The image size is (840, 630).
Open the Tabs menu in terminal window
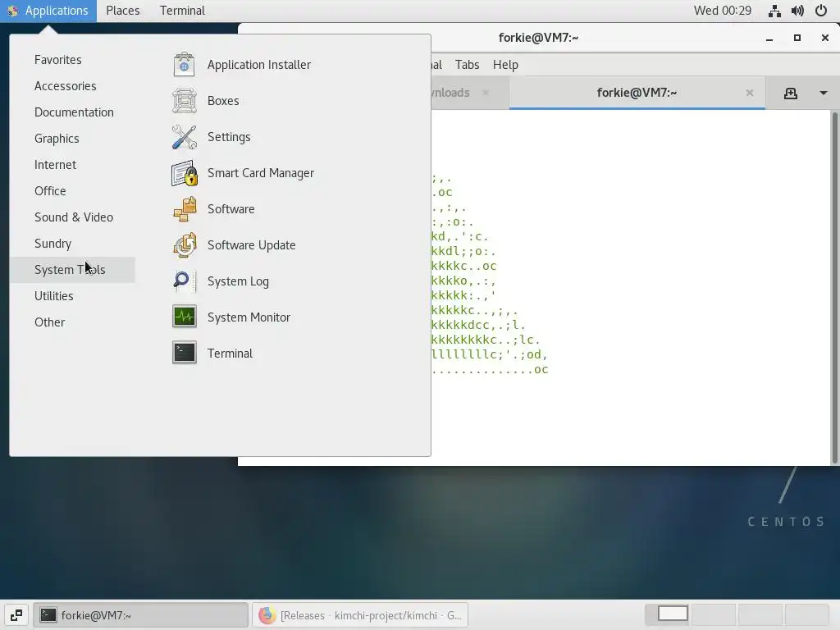(467, 65)
